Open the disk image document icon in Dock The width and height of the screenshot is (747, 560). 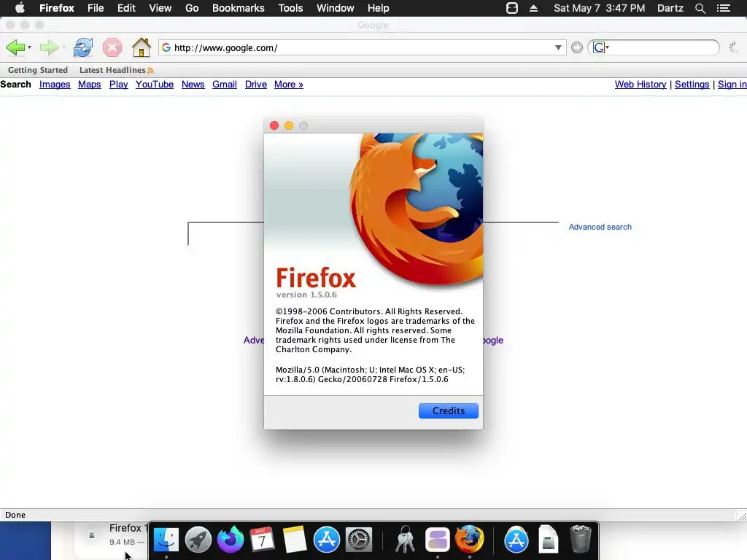(549, 540)
